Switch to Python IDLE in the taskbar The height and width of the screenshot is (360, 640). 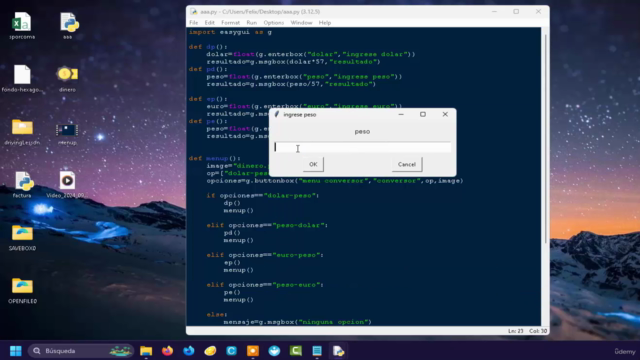pyautogui.click(x=338, y=351)
